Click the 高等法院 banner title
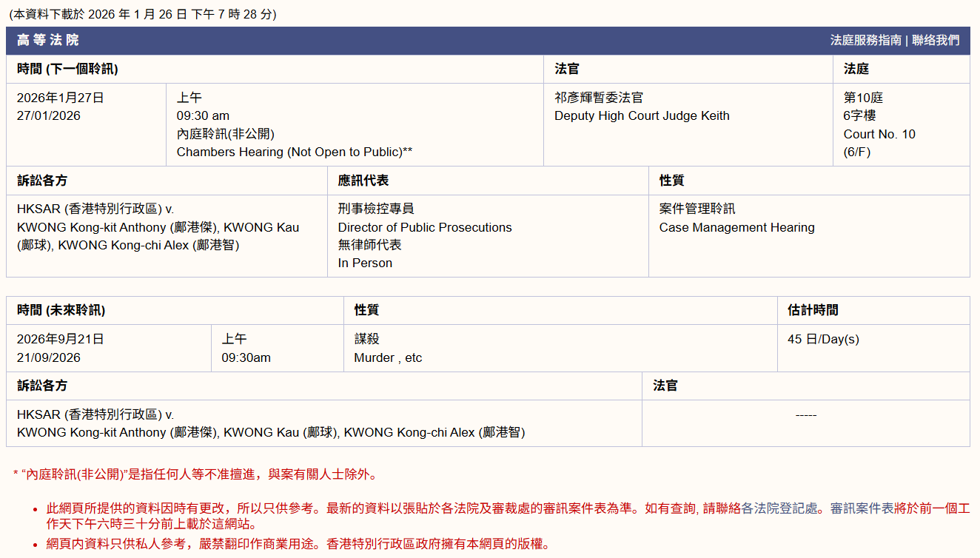The width and height of the screenshot is (980, 558). pyautogui.click(x=47, y=41)
